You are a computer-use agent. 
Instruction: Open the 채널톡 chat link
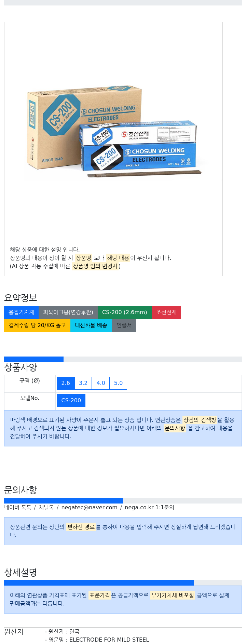click(46, 508)
